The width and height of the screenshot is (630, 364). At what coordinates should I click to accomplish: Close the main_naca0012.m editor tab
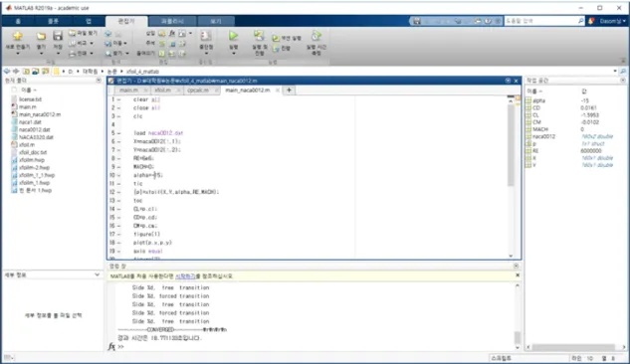coord(278,91)
